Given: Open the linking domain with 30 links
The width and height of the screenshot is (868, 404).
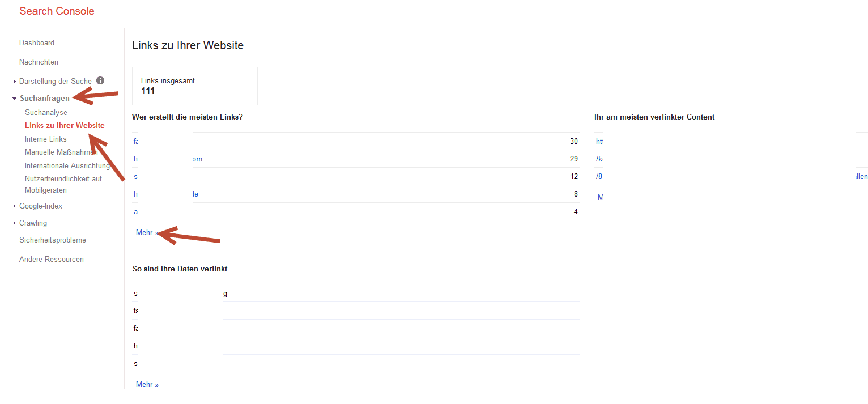Looking at the screenshot, I should [x=136, y=141].
